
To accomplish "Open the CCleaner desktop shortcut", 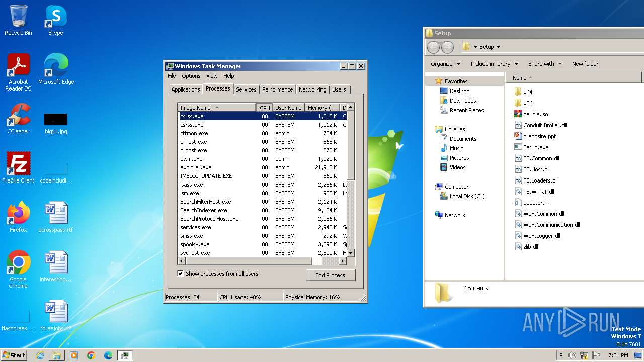I will click(18, 119).
